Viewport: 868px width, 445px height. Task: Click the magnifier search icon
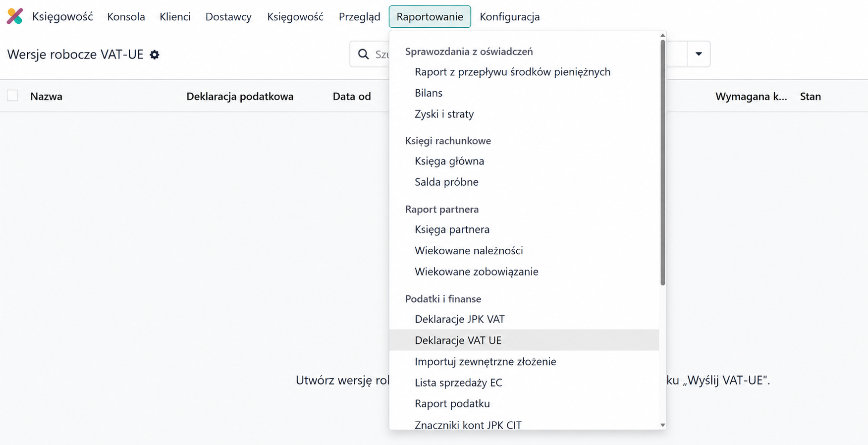(x=364, y=54)
